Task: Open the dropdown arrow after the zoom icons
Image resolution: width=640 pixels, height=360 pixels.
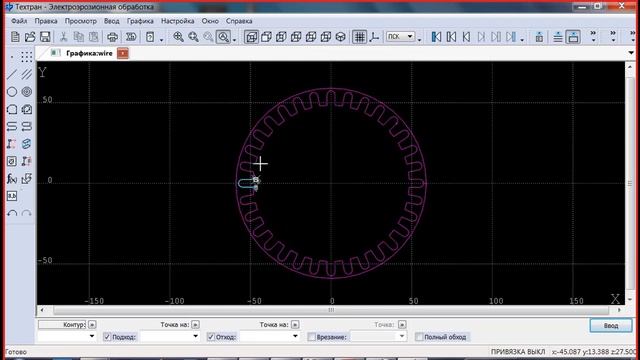Action: pyautogui.click(x=234, y=39)
